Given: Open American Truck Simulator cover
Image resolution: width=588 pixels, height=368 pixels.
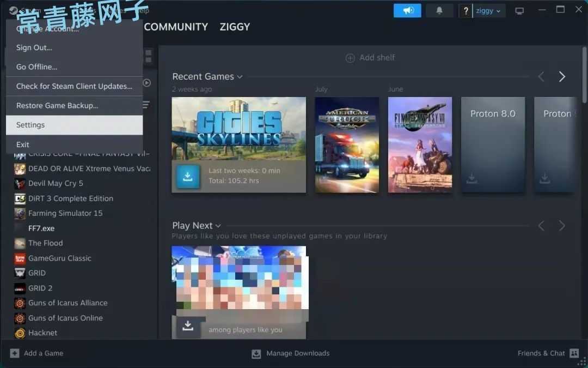Looking at the screenshot, I should [x=347, y=145].
